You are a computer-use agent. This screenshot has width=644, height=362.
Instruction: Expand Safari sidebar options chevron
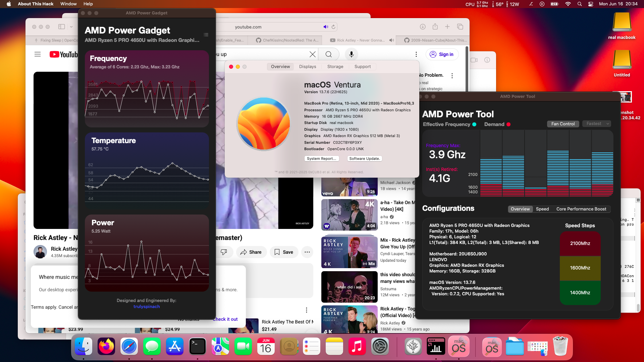click(x=71, y=26)
